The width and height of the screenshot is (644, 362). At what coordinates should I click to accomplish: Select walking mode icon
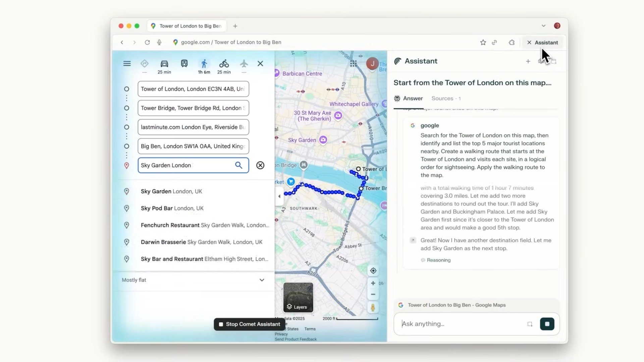(x=204, y=63)
